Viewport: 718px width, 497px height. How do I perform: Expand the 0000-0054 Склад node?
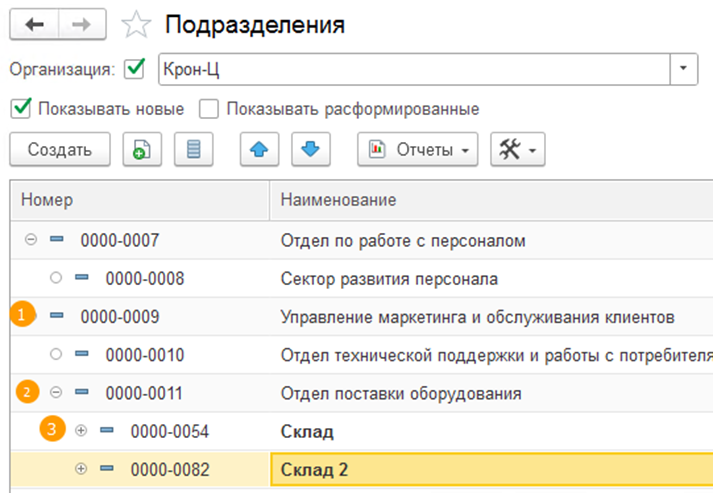tap(81, 430)
